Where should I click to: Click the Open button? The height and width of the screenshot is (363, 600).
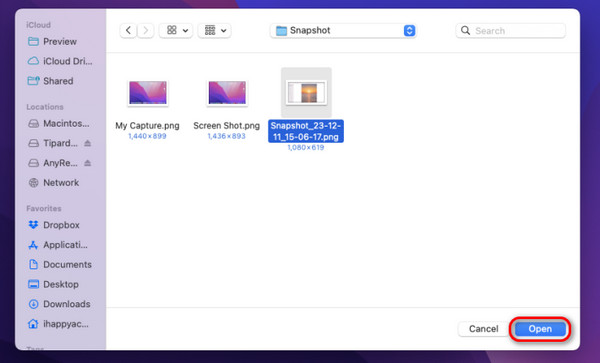point(540,329)
